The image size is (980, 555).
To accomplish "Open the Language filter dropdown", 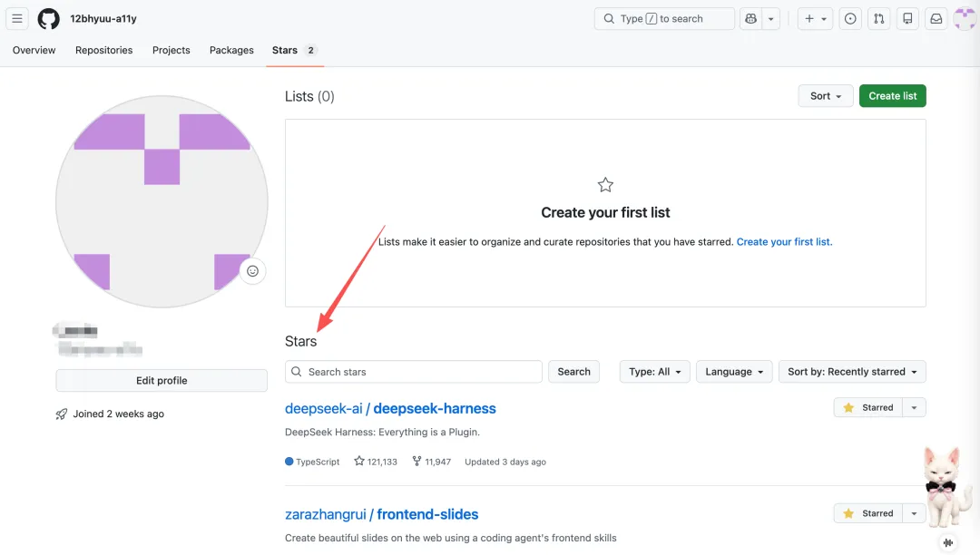I will pyautogui.click(x=734, y=372).
